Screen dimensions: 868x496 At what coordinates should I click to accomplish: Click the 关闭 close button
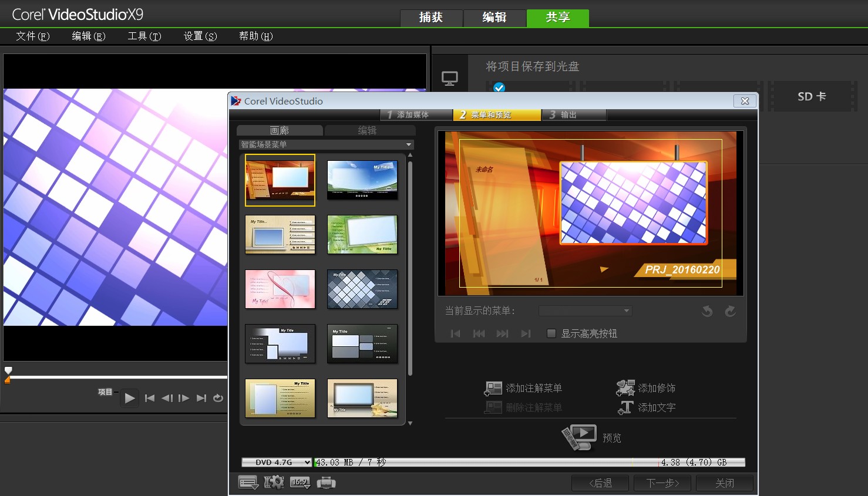coord(725,483)
